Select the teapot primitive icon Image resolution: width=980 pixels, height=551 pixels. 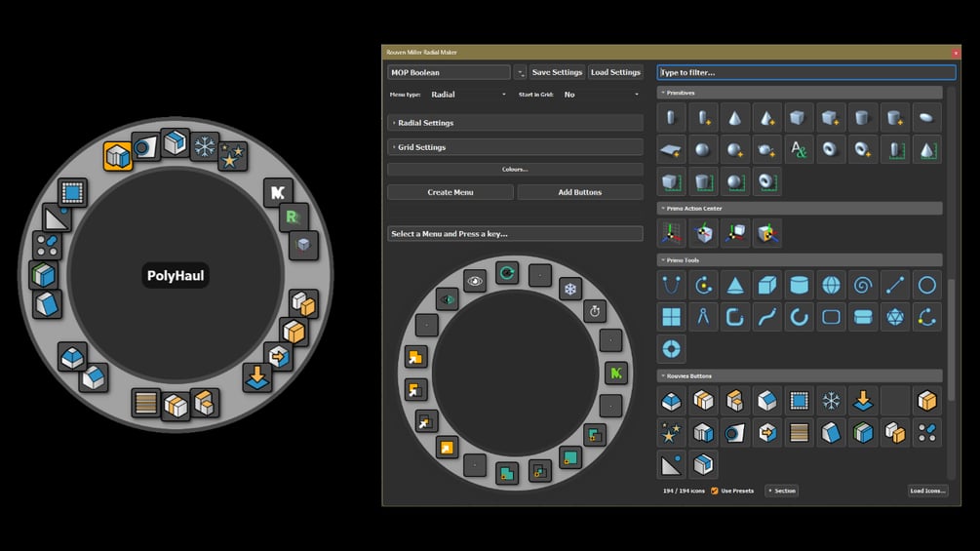[x=766, y=150]
